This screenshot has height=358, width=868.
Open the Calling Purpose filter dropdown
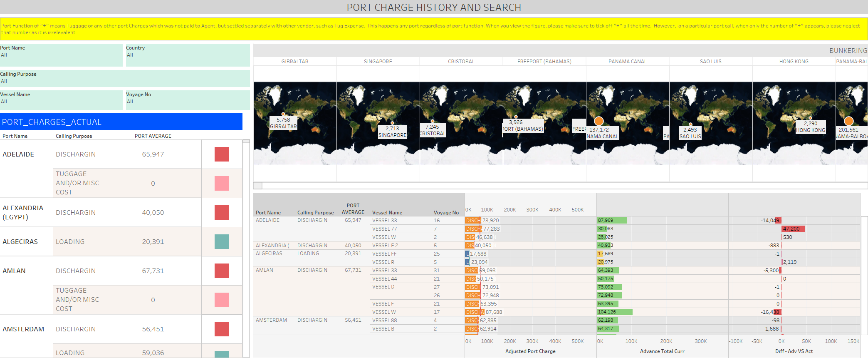[x=125, y=78]
